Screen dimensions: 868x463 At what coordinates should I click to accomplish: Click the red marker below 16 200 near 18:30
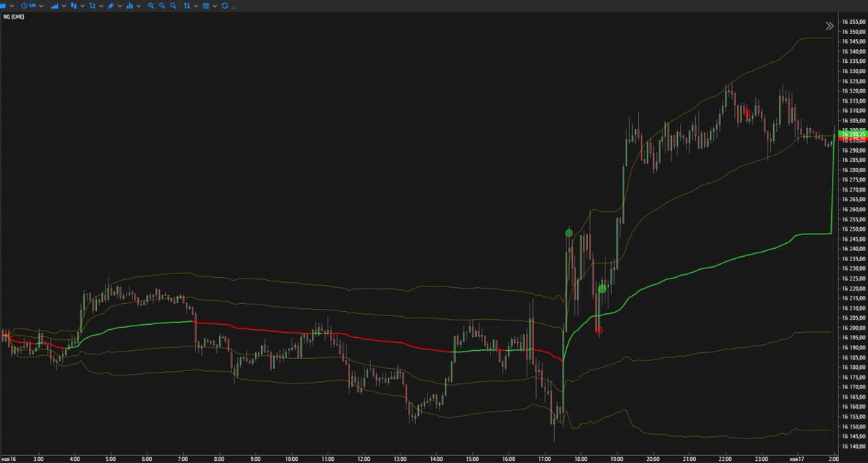click(x=599, y=330)
